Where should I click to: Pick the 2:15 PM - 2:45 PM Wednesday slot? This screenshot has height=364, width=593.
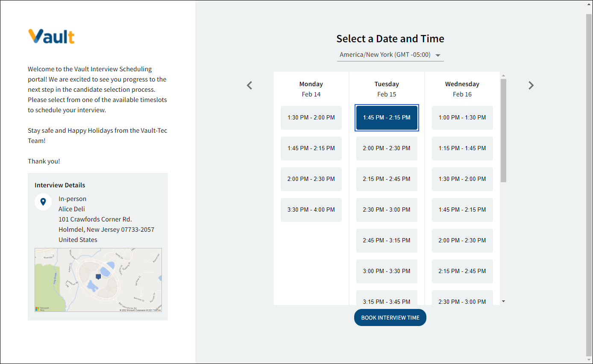462,271
